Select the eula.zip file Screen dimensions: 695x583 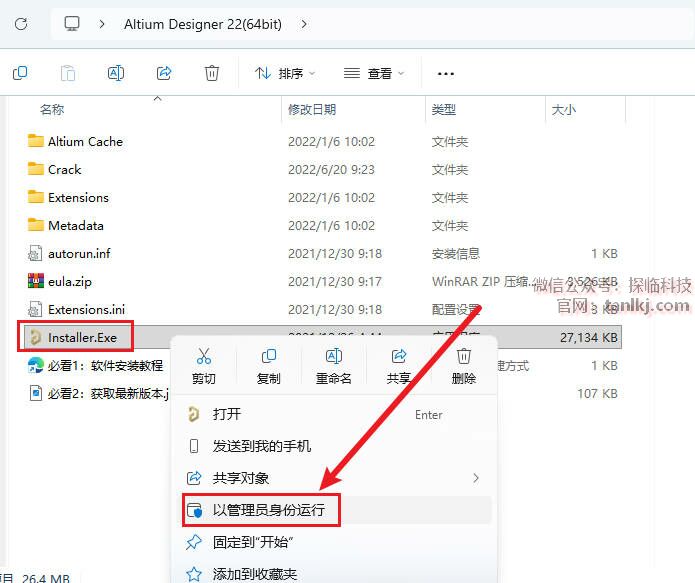point(70,281)
